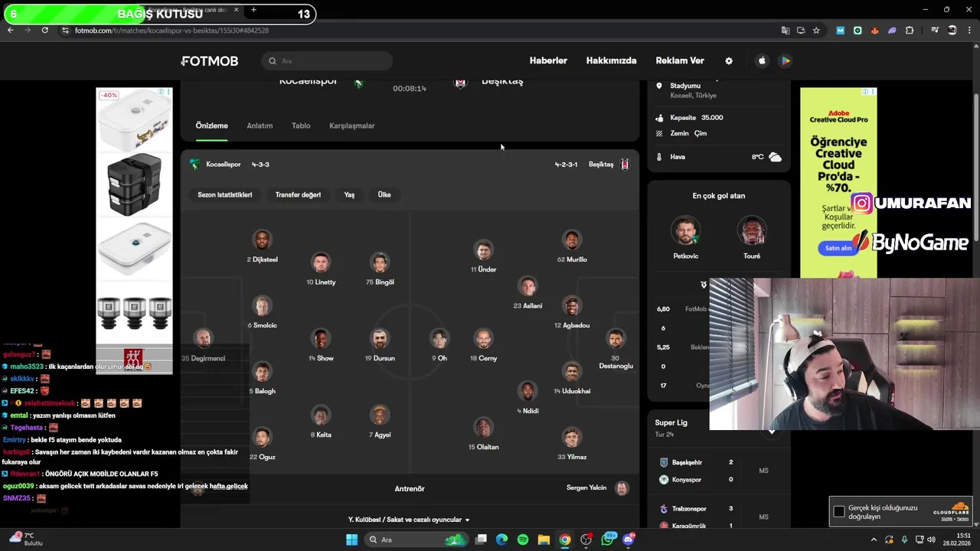Viewport: 980px width, 551px height.
Task: Select player Linetty's avatar
Action: pos(321,262)
